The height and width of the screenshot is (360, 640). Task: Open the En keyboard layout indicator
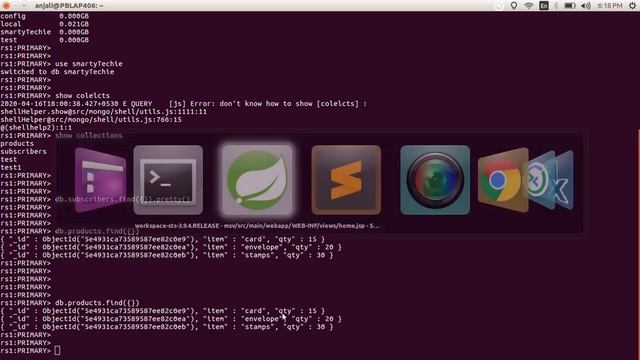(x=544, y=6)
